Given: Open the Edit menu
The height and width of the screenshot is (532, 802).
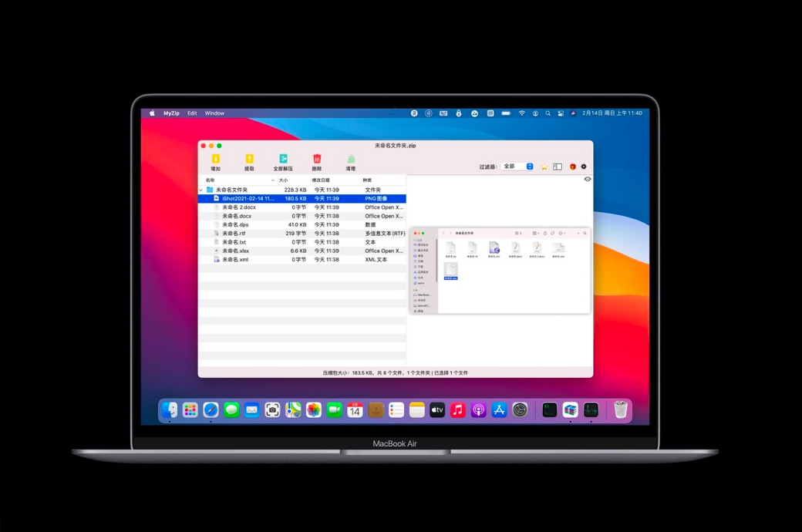Looking at the screenshot, I should pyautogui.click(x=192, y=113).
